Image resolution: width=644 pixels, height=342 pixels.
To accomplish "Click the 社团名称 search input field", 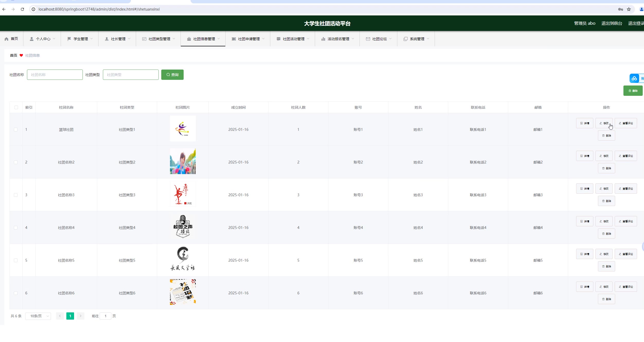I will (55, 75).
